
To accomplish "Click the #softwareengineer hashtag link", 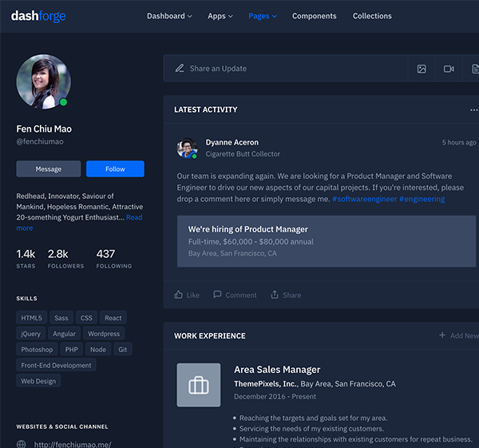I will click(363, 199).
